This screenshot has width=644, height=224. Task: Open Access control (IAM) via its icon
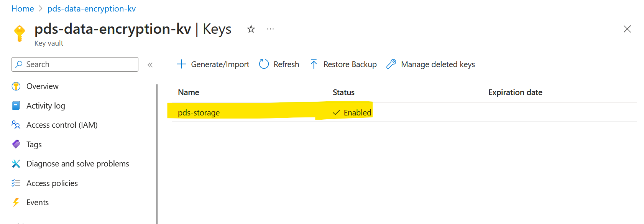click(x=16, y=125)
